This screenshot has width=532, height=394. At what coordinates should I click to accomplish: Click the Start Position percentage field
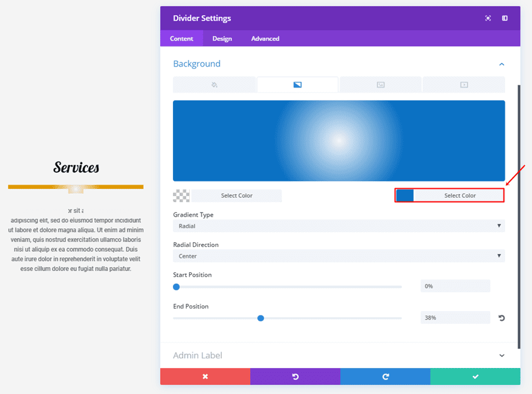click(x=455, y=286)
